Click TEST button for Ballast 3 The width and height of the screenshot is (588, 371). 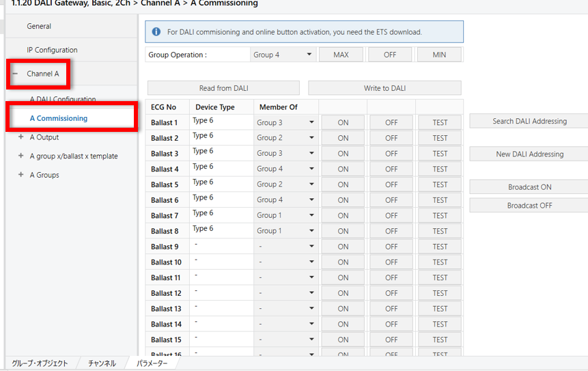(x=440, y=154)
